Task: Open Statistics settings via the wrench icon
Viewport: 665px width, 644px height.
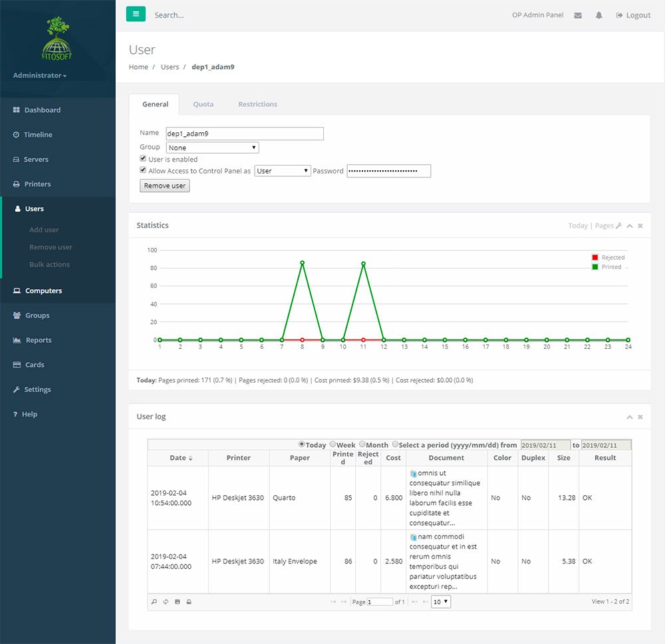Action: [618, 225]
